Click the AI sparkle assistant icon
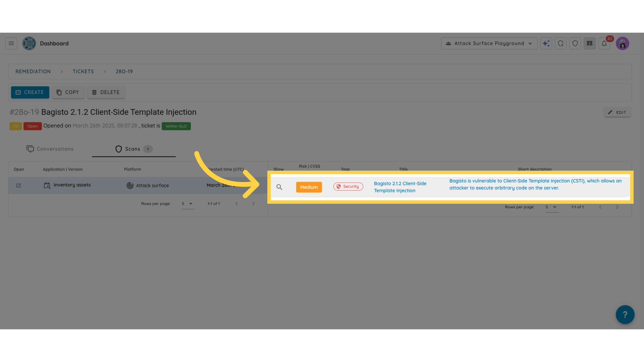The image size is (644, 362). [546, 43]
